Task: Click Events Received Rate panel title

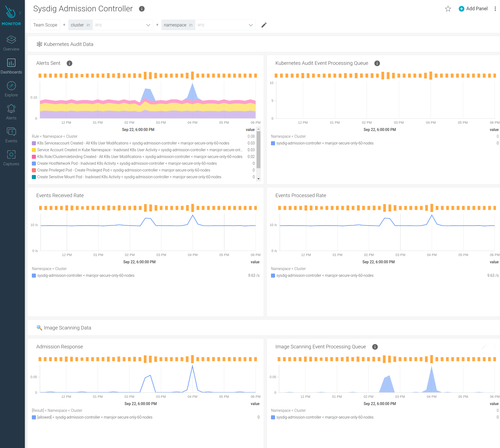Action: 60,196
